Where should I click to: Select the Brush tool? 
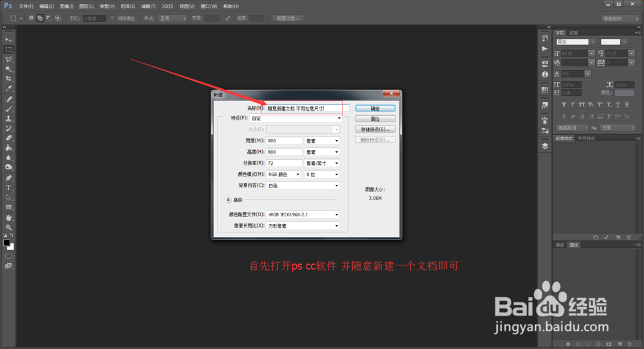8,109
